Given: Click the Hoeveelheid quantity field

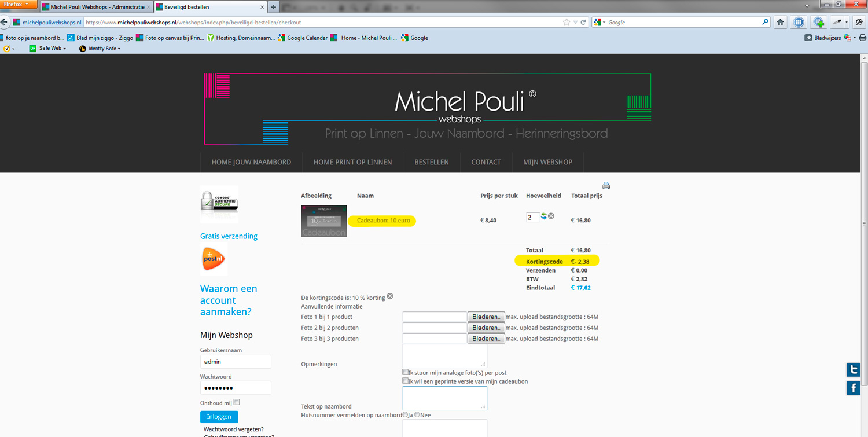Looking at the screenshot, I should tap(532, 218).
